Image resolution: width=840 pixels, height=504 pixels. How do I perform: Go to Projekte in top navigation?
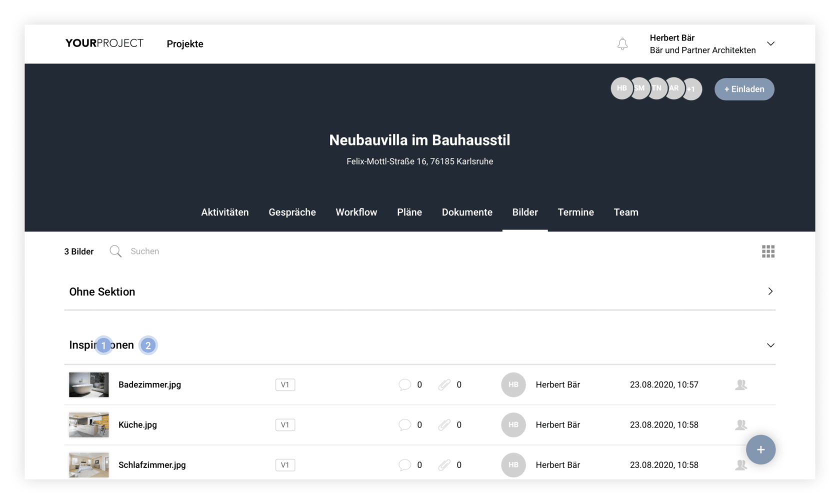[185, 44]
